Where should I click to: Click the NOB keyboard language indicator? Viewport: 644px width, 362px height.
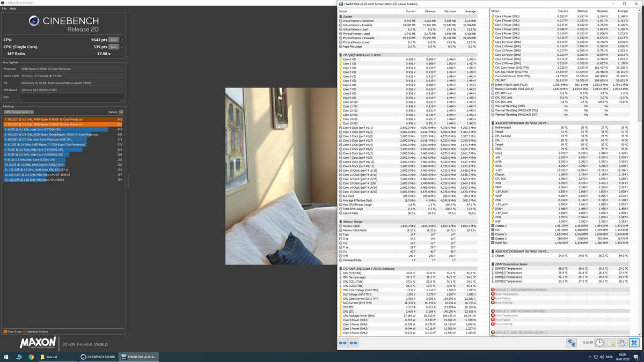point(610,357)
